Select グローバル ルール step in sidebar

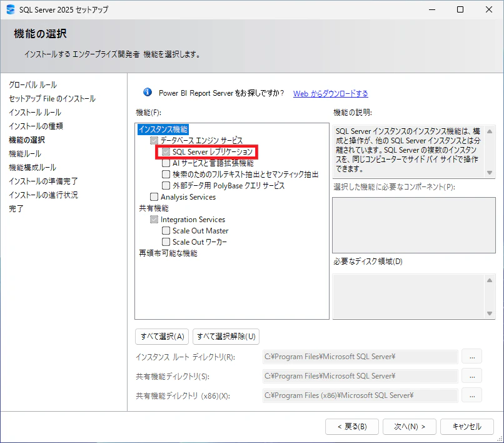tap(33, 85)
